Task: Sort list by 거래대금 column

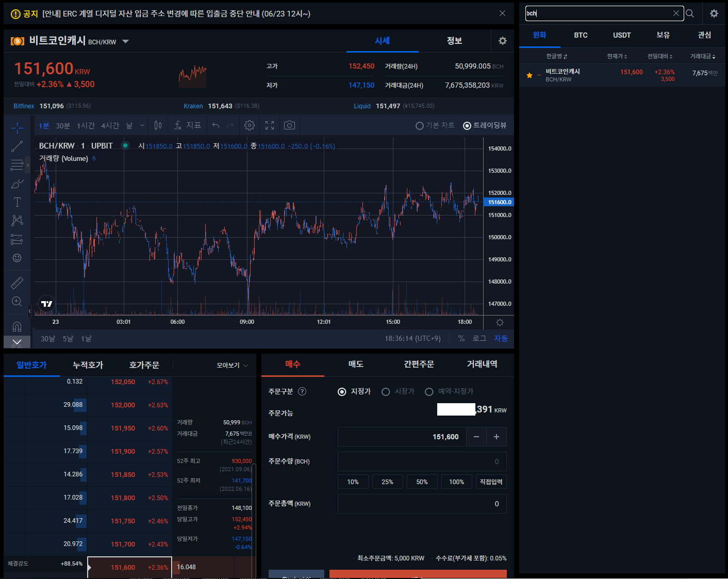Action: click(703, 56)
